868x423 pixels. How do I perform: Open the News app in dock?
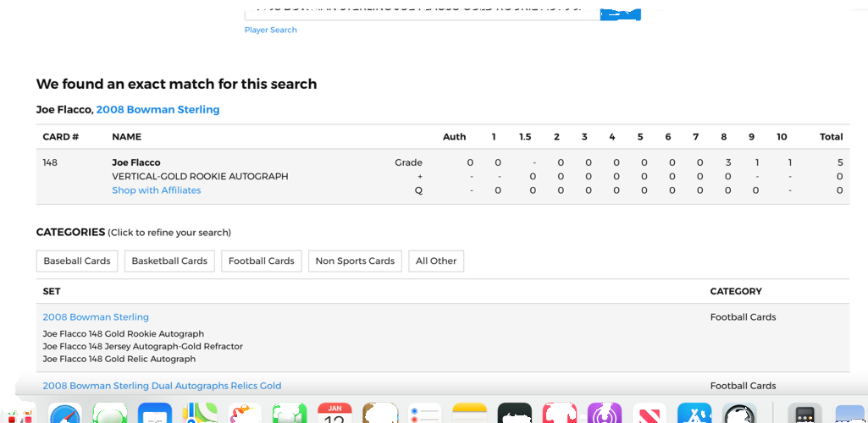click(x=650, y=415)
